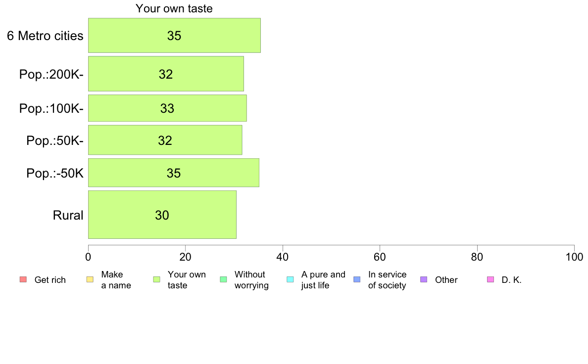
Task: Click the pink D. K. legend swatch
Action: point(490,279)
